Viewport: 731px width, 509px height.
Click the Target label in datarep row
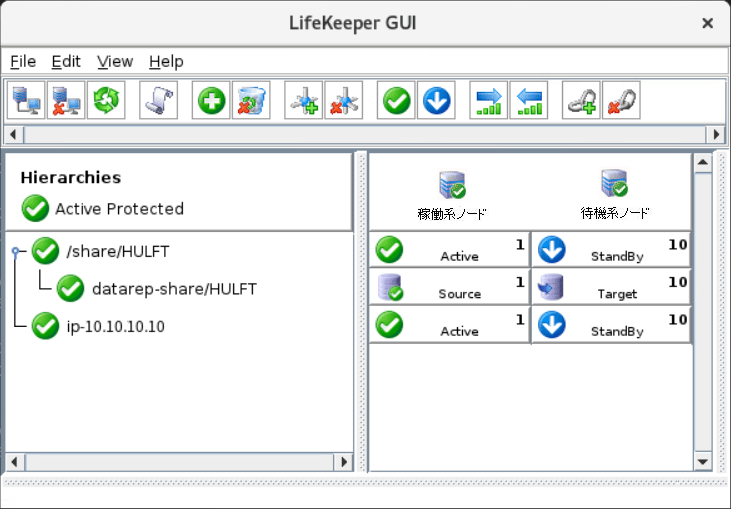[617, 294]
